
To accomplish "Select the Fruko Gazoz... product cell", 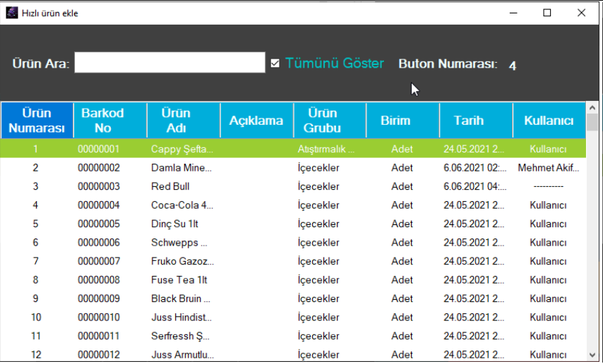I will [x=184, y=261].
